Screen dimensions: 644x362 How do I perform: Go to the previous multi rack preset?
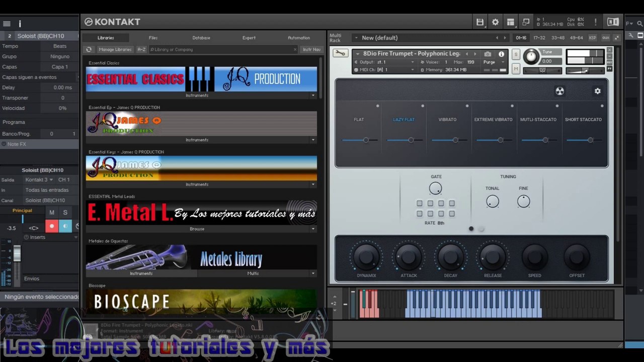[x=497, y=38]
